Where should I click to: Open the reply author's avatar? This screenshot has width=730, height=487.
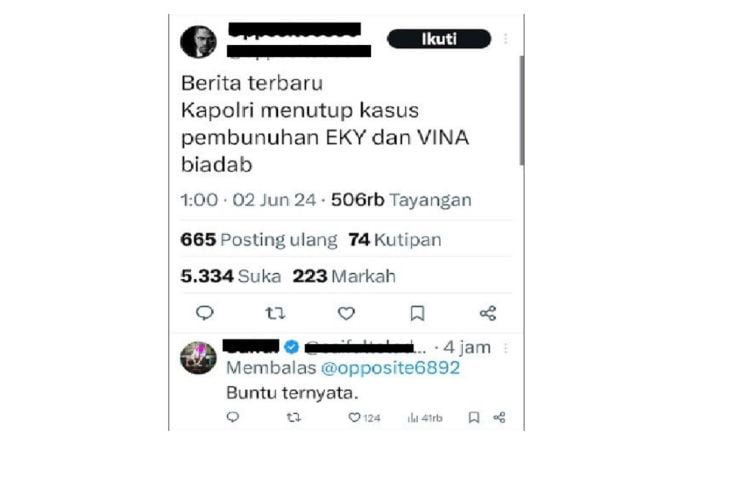click(198, 358)
